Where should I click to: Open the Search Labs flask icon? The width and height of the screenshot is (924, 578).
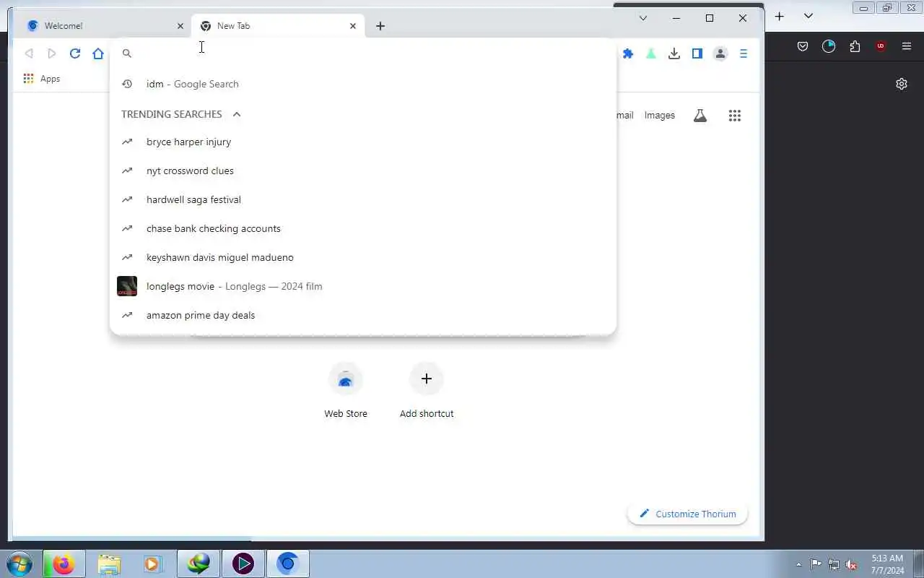[x=700, y=116]
